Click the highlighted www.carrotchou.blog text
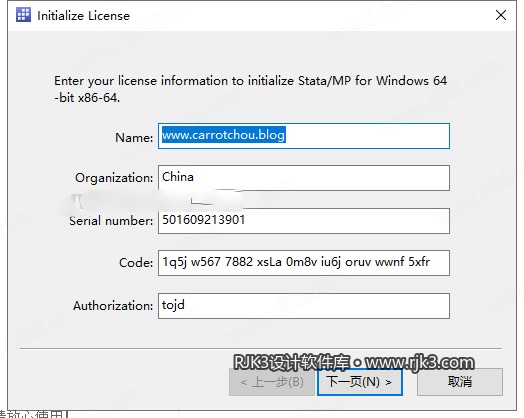The image size is (524, 418). [224, 135]
